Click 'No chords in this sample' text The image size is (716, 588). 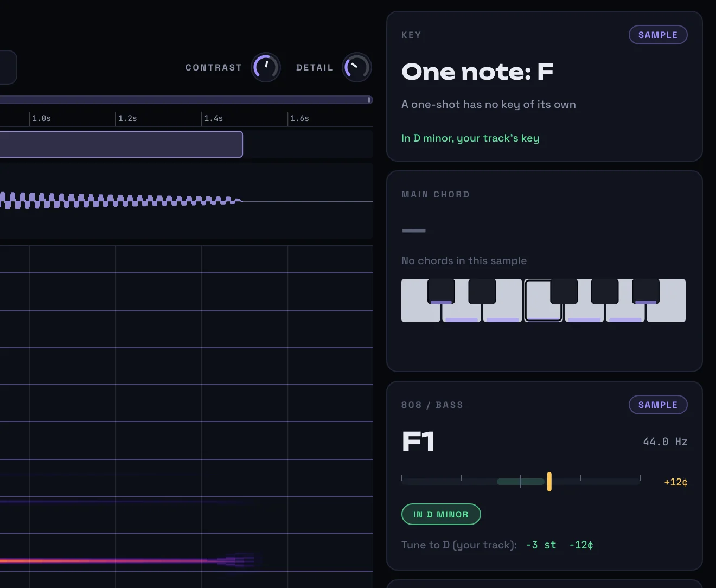point(464,260)
